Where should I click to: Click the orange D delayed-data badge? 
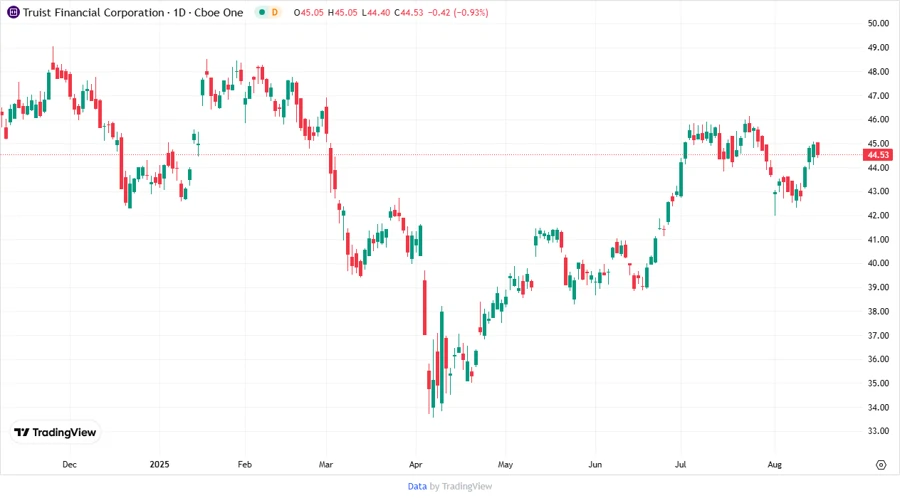(x=275, y=12)
